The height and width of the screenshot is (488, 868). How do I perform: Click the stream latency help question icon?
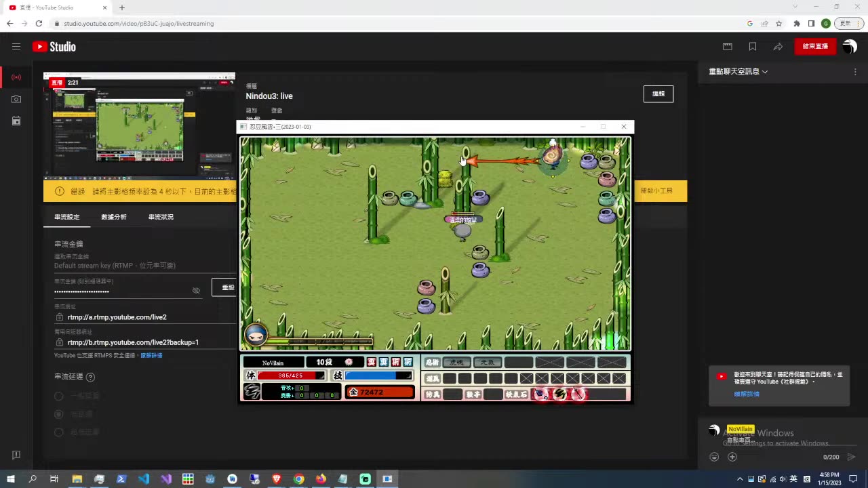coord(90,377)
